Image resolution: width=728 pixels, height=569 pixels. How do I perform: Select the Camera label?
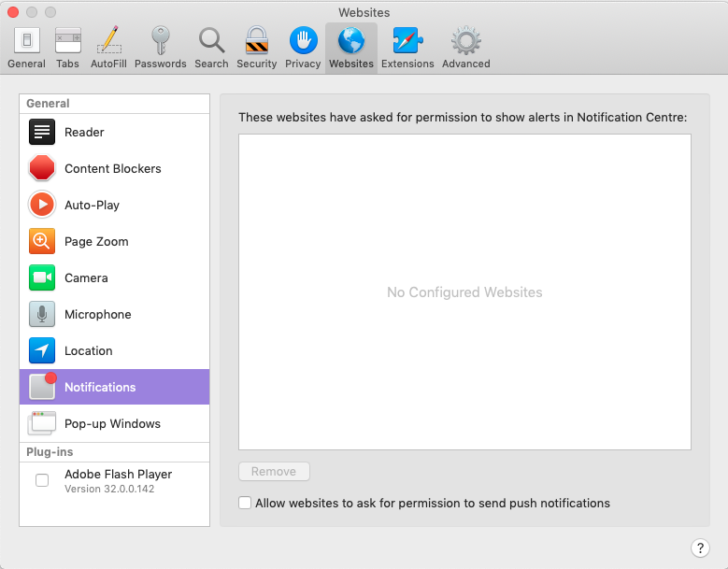point(86,278)
